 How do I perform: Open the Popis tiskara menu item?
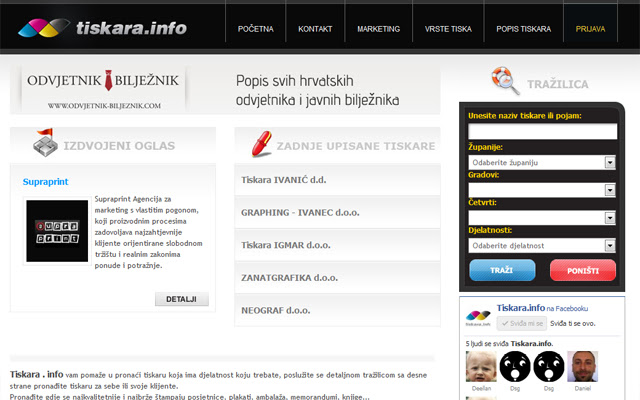click(524, 29)
